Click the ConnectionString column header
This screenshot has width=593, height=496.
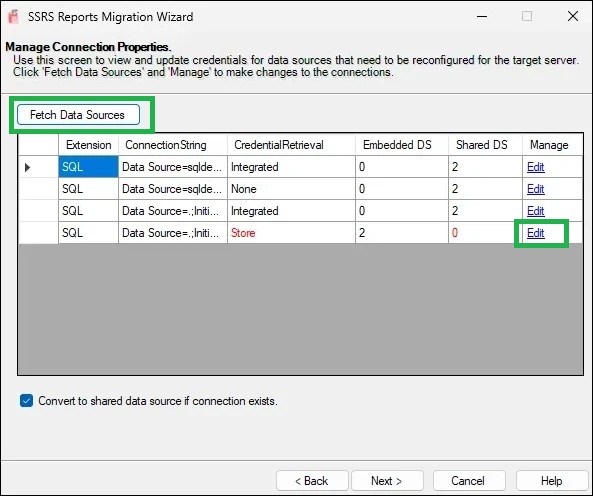[173, 145]
